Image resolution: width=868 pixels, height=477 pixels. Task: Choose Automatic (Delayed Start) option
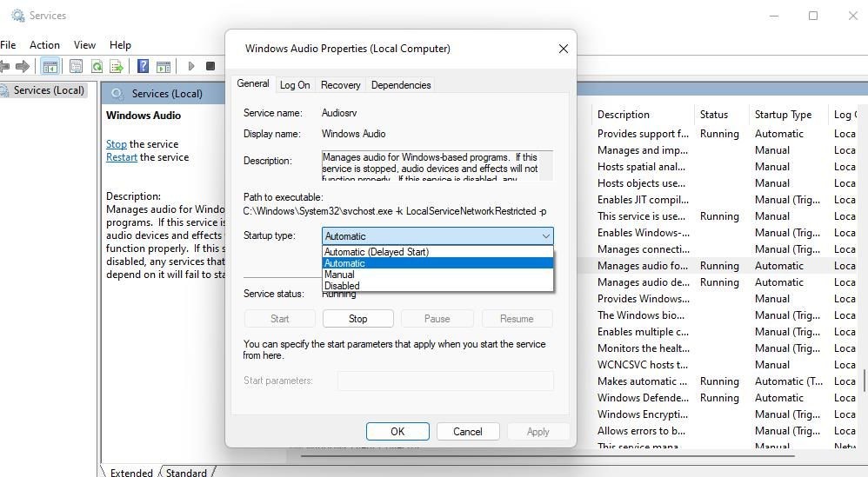click(x=437, y=251)
